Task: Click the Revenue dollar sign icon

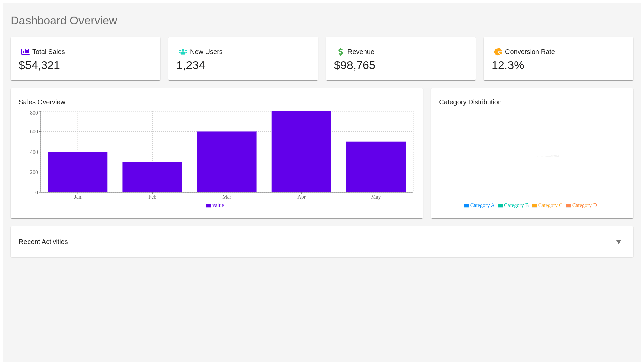Action: point(341,52)
